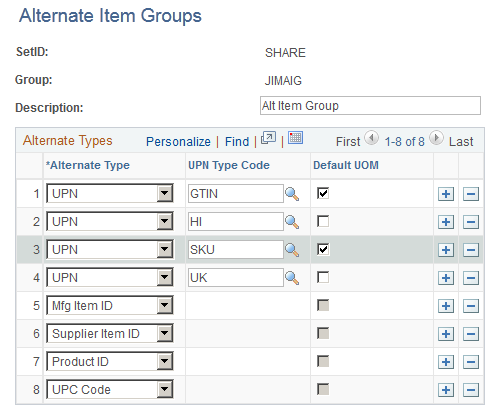Open lookup for SKU UPN Type Code
Screen dimensions: 498x417
[292, 250]
